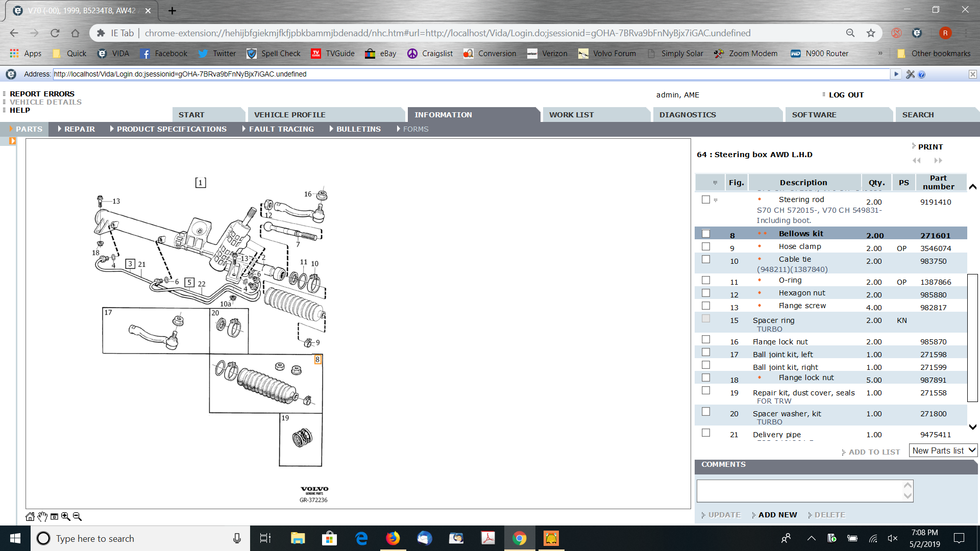Select the Flange lock nut 985870 checkbox
The height and width of the screenshot is (551, 980).
[706, 339]
